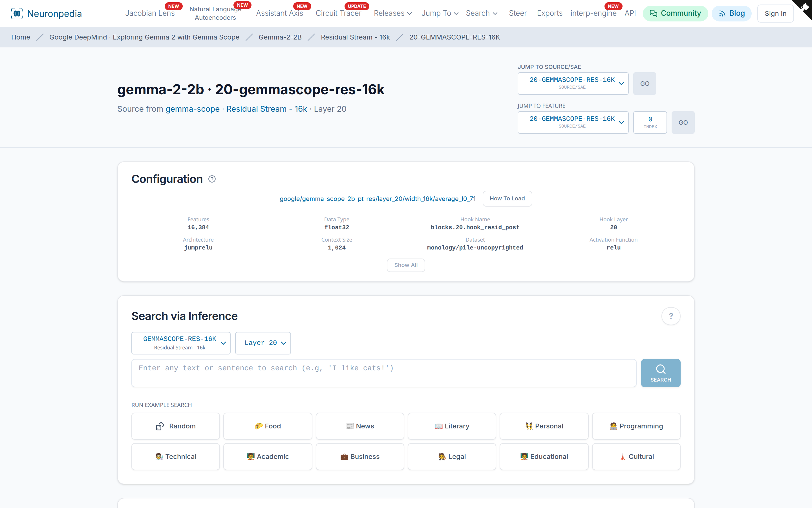The height and width of the screenshot is (508, 812).
Task: Open Jacobian Lens in nav
Action: (x=150, y=14)
